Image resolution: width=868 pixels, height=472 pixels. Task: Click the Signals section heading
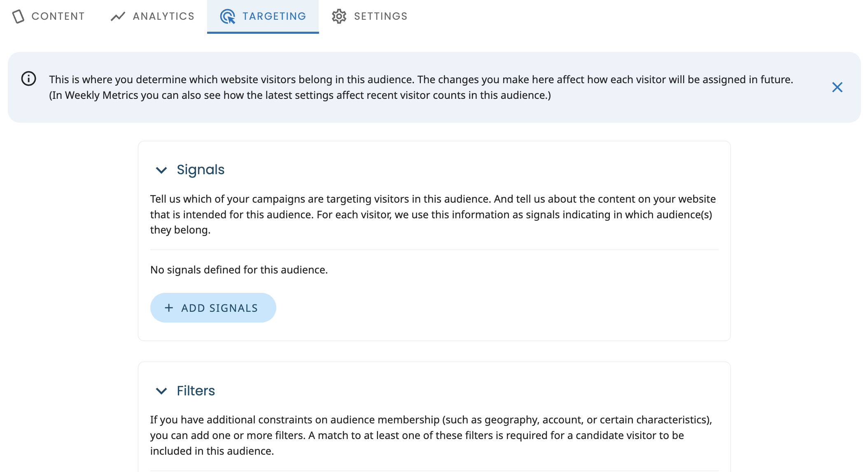tap(201, 170)
